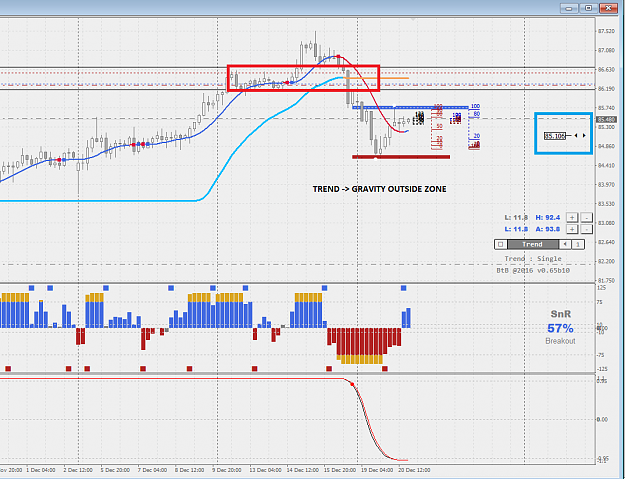Close the chart window

608,8
